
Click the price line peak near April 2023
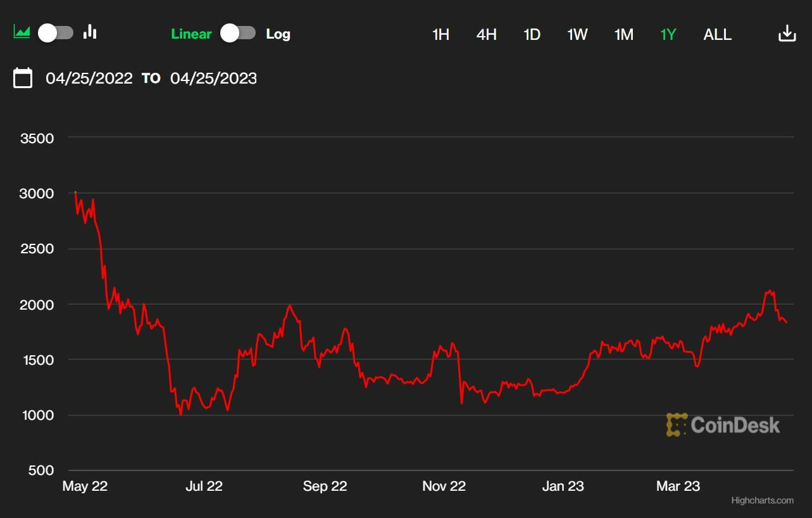pyautogui.click(x=769, y=291)
